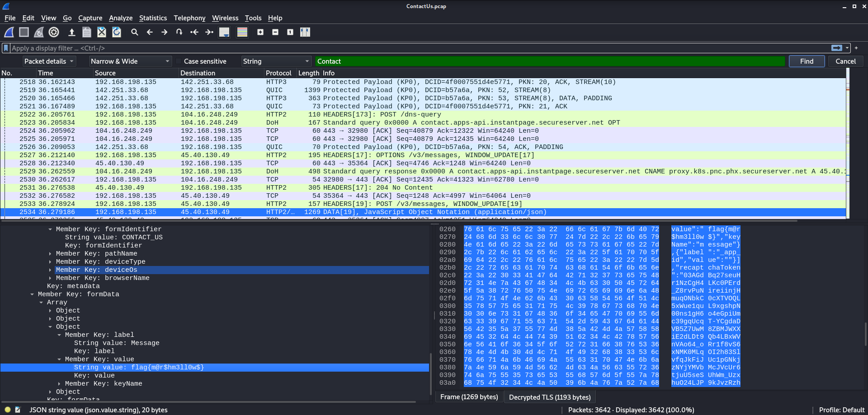Expand the keyName member key
The height and width of the screenshot is (415, 868).
(59, 384)
